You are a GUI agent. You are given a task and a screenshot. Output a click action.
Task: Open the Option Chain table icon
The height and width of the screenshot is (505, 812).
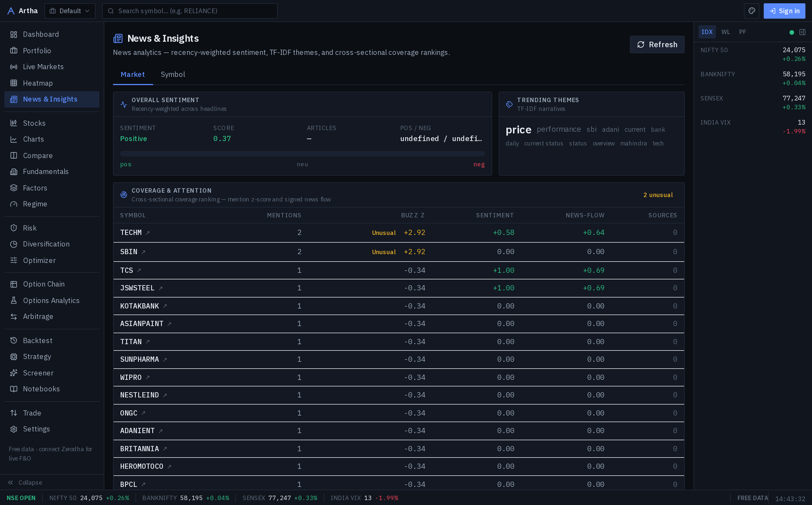(14, 284)
